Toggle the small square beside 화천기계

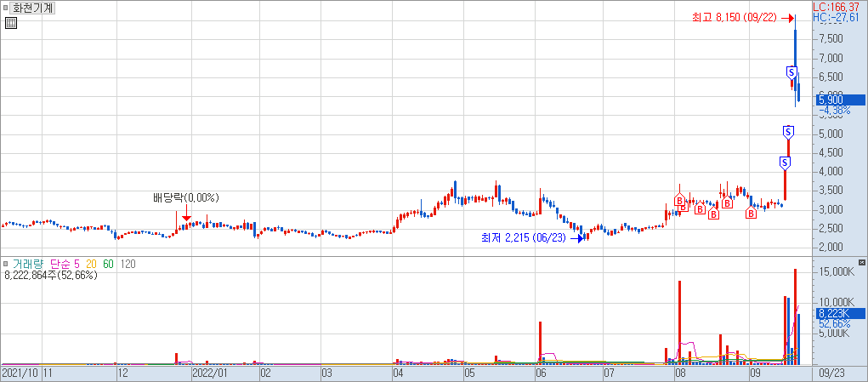[x=6, y=9]
